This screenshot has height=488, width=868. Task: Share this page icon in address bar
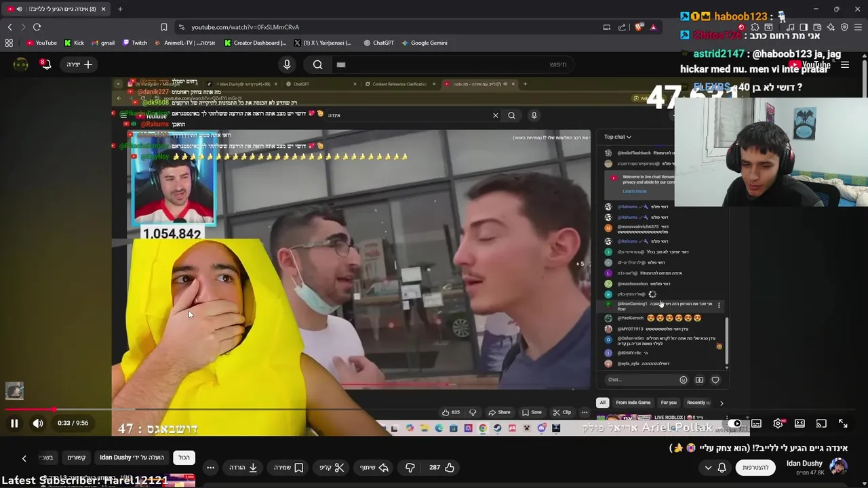click(622, 27)
